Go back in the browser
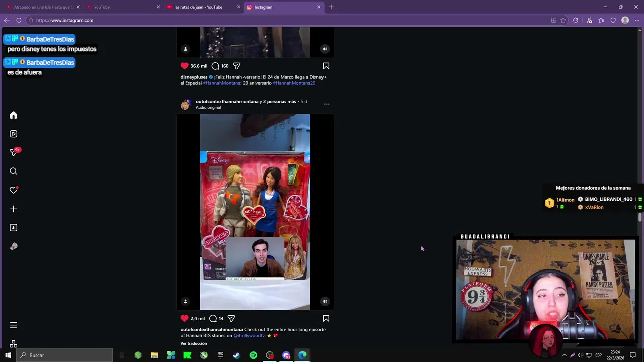This screenshot has height=362, width=644. (7, 20)
